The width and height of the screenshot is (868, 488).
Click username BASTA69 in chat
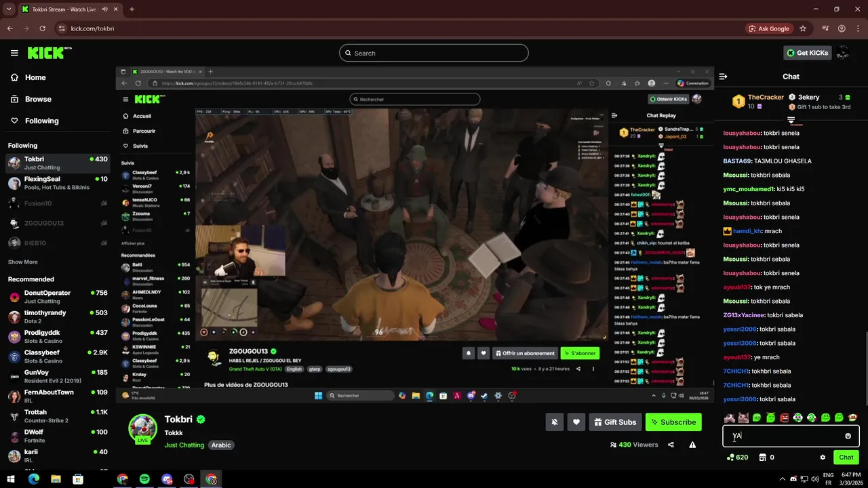pos(737,161)
